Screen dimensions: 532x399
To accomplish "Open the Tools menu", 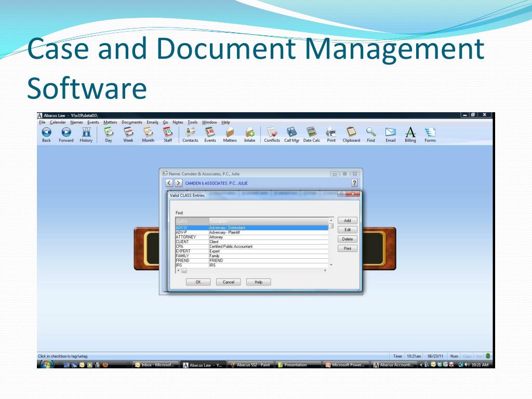I will (192, 122).
